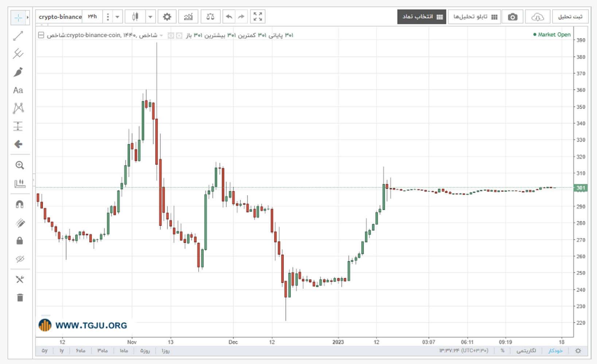Viewport: 597px width, 364px height.
Task: Redo the chart action
Action: coord(241,17)
